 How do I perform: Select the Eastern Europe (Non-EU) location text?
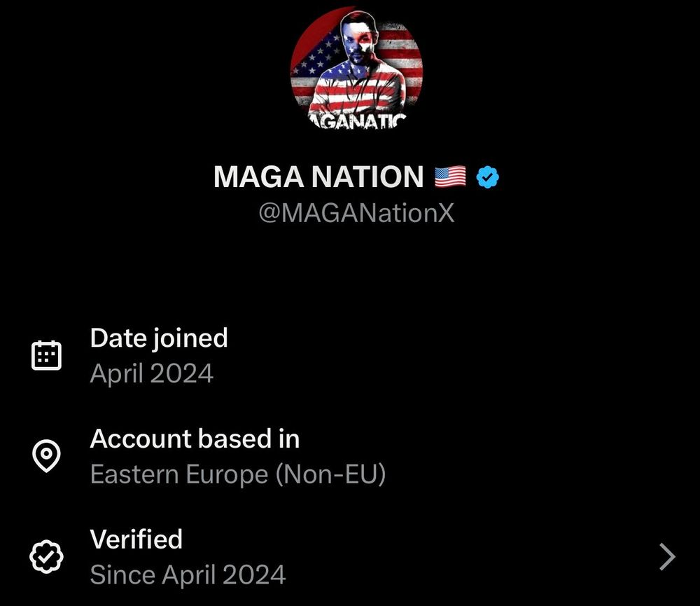238,475
